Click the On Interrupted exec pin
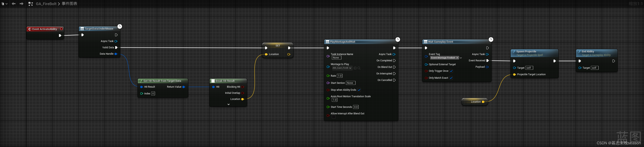Viewport: 644px width, 147px height. pos(394,73)
